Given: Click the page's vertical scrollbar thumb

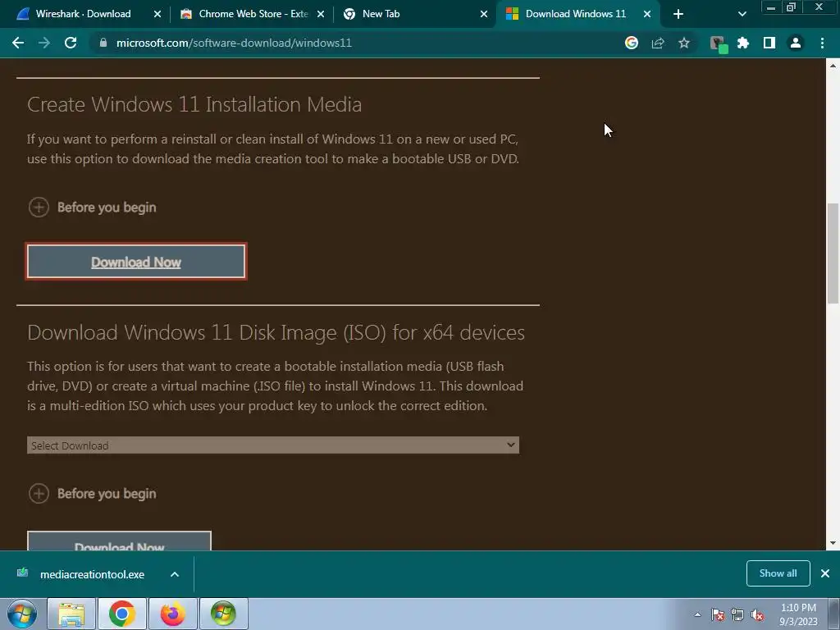Looking at the screenshot, I should 833,253.
